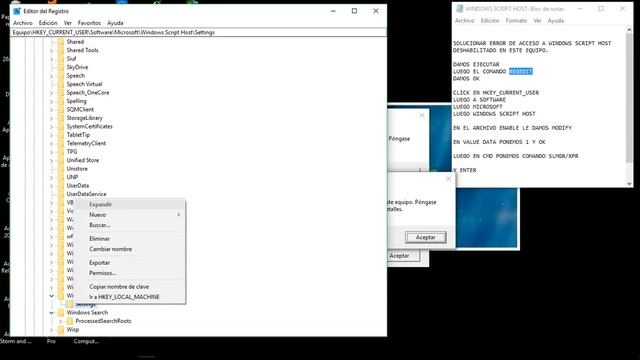Open Edición menu in Notepad window
The image size is (640, 360).
pyautogui.click(x=490, y=21)
